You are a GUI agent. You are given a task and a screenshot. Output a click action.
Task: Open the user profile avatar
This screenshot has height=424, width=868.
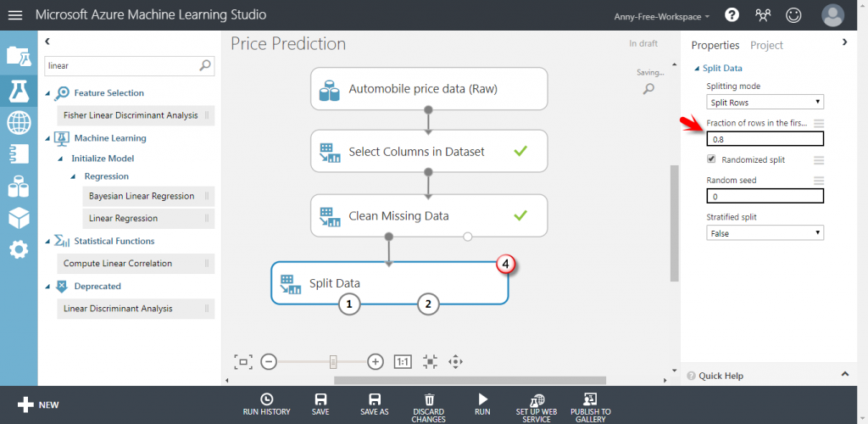832,15
